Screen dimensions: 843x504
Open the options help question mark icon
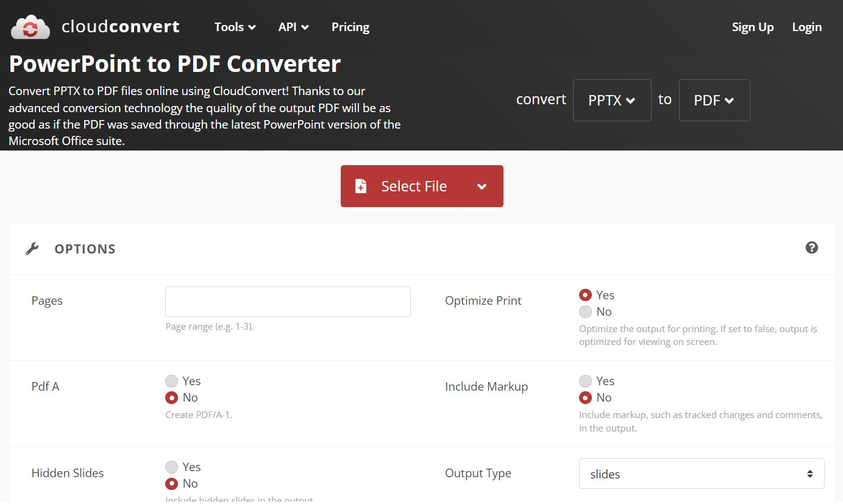click(x=811, y=247)
